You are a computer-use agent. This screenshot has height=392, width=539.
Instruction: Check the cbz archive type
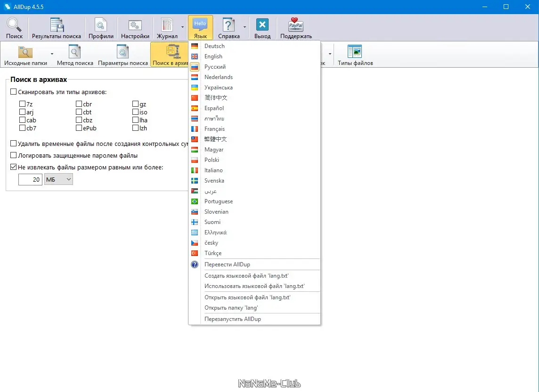pos(79,120)
